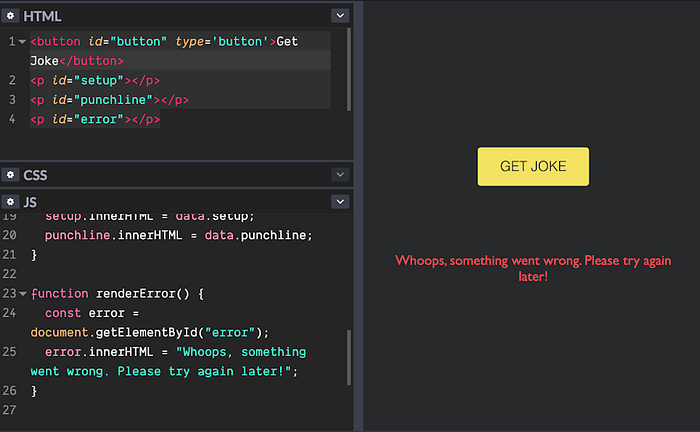
Task: Expand the HTML panel dropdown chevron
Action: (340, 16)
